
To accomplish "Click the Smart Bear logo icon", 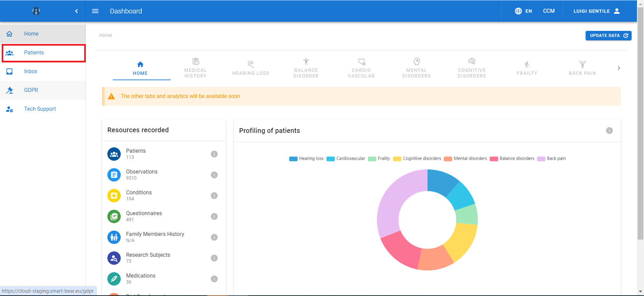I will (x=36, y=11).
